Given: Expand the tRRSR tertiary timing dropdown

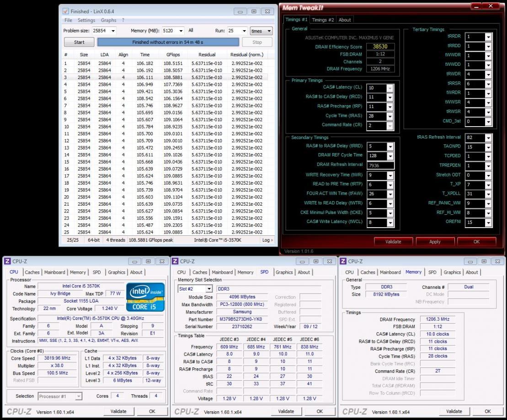Looking at the screenshot, I should point(488,84).
